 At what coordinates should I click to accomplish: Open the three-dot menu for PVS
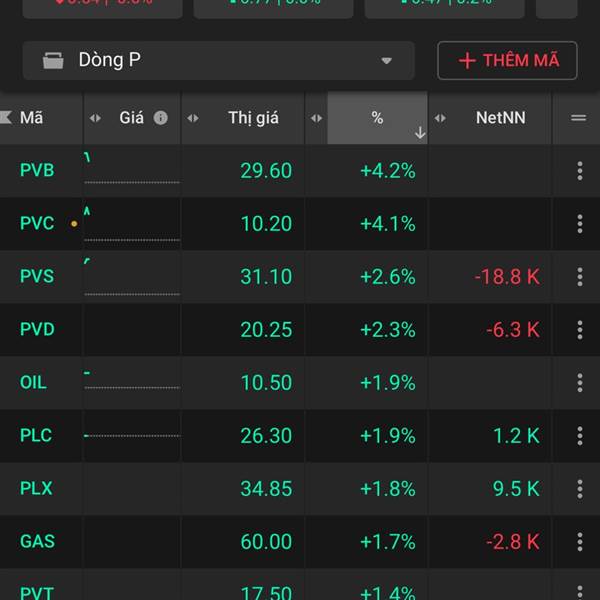pos(579,277)
